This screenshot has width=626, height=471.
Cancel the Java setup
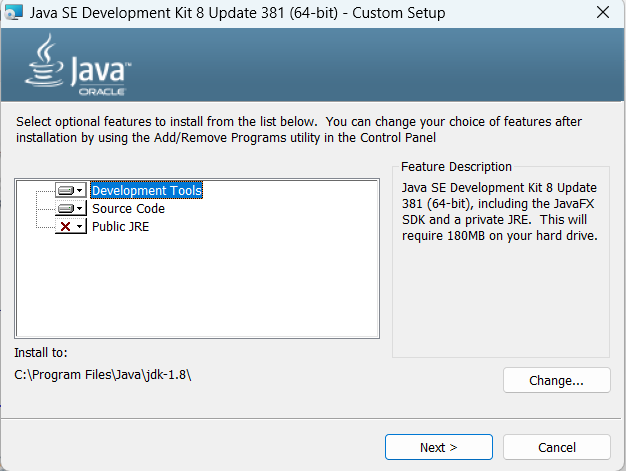pos(557,447)
